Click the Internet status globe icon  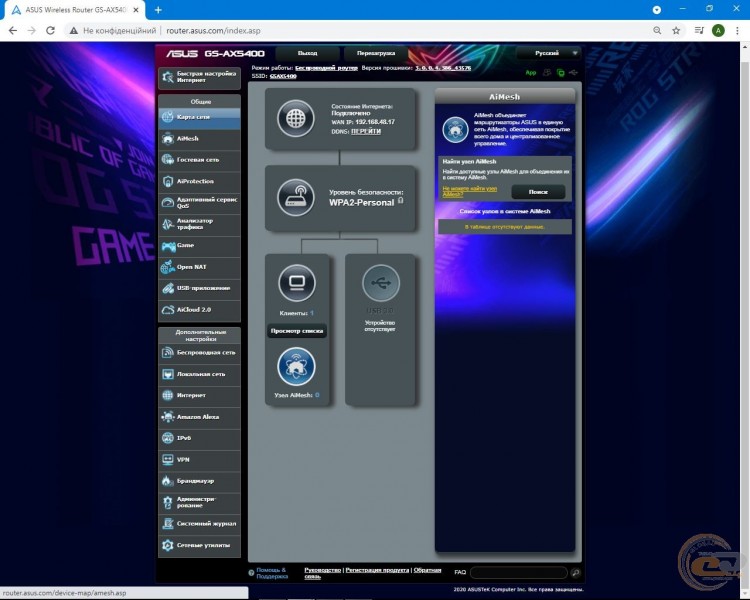point(296,118)
